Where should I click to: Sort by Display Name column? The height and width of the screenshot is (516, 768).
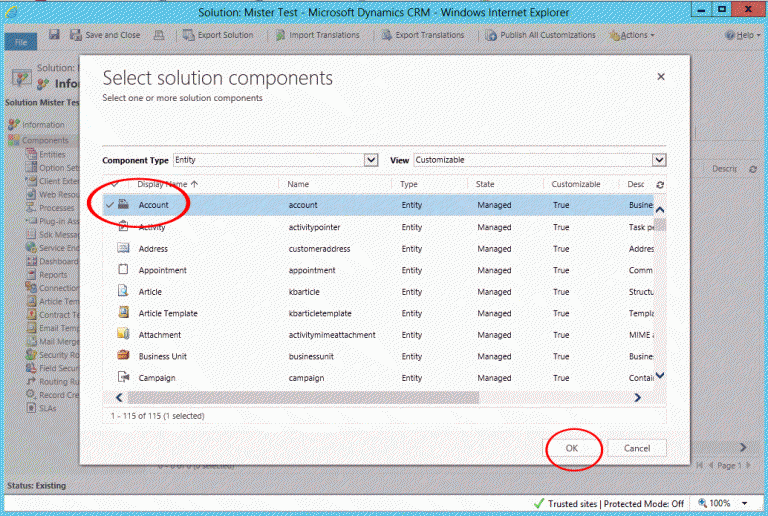coord(167,184)
